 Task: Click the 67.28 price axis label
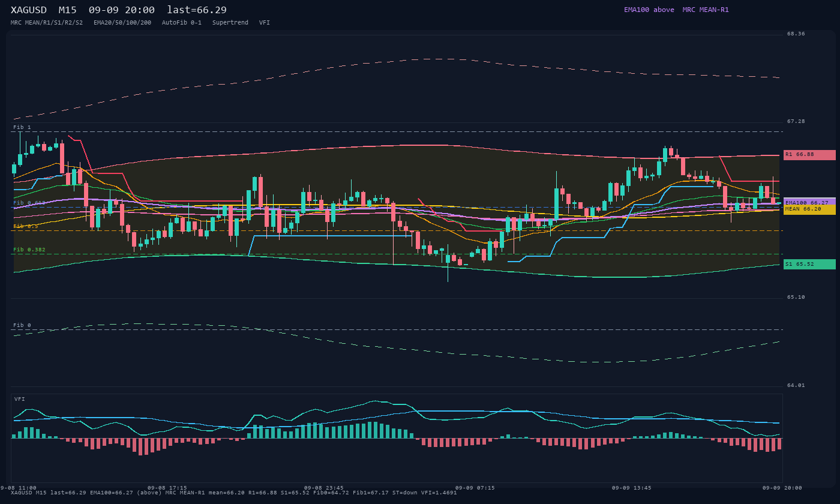tap(796, 122)
